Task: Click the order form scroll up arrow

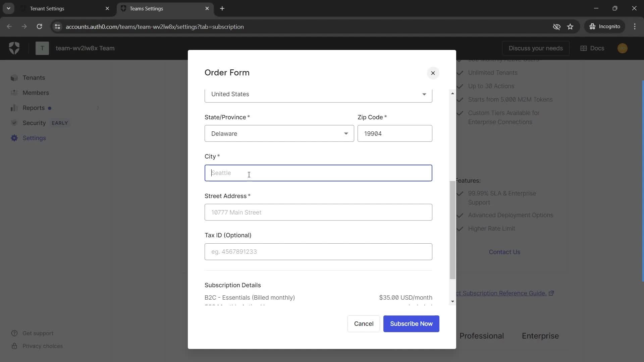Action: point(452,94)
